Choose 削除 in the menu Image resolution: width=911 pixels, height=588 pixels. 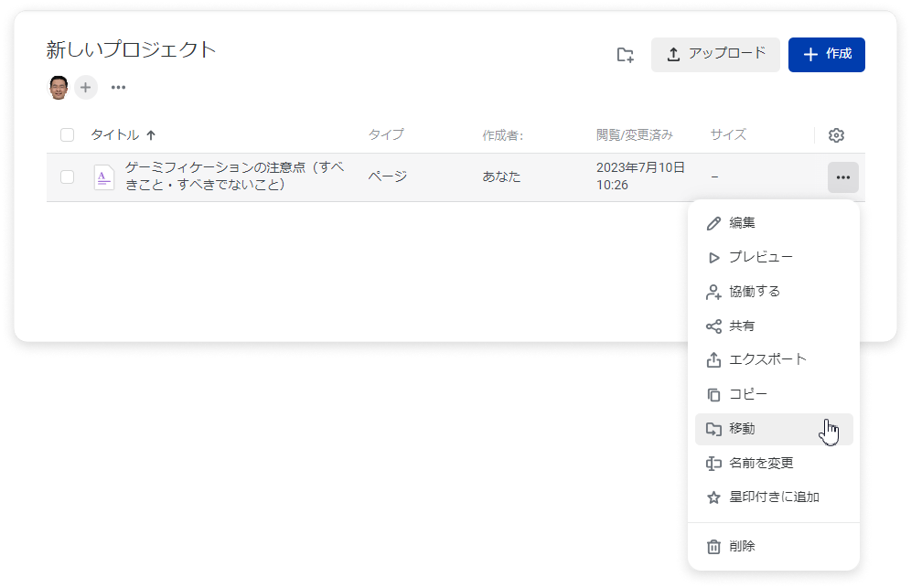[x=774, y=547]
